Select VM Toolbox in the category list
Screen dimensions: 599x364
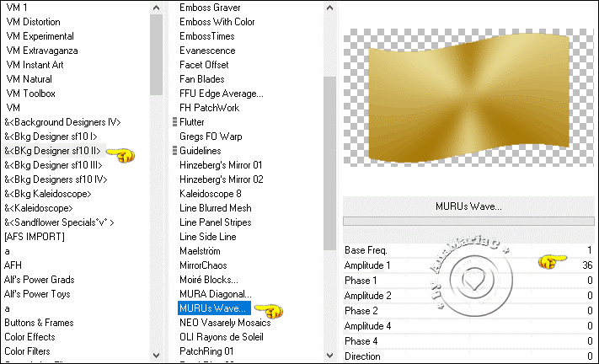point(30,94)
